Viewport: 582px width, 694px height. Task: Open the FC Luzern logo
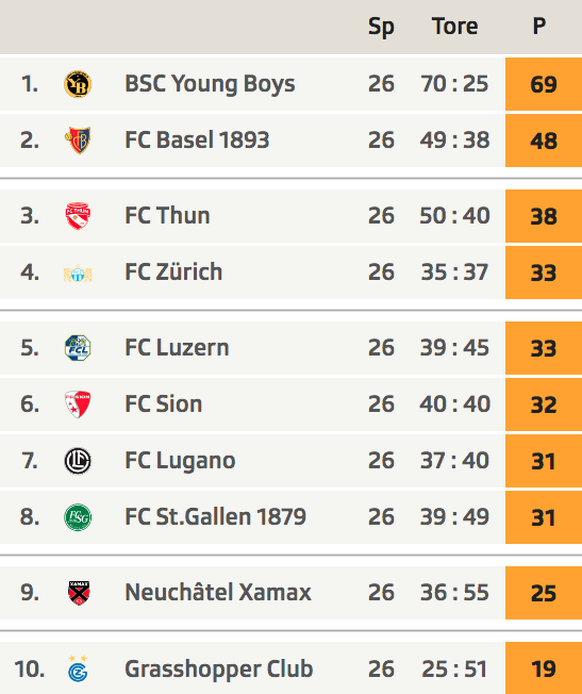(x=78, y=347)
